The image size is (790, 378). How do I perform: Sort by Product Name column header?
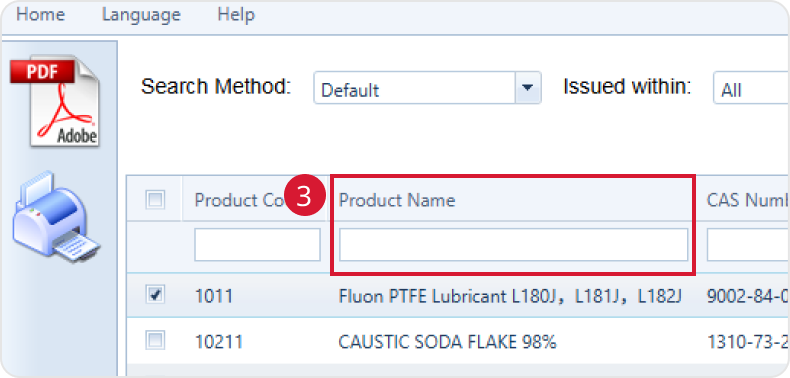coord(397,200)
